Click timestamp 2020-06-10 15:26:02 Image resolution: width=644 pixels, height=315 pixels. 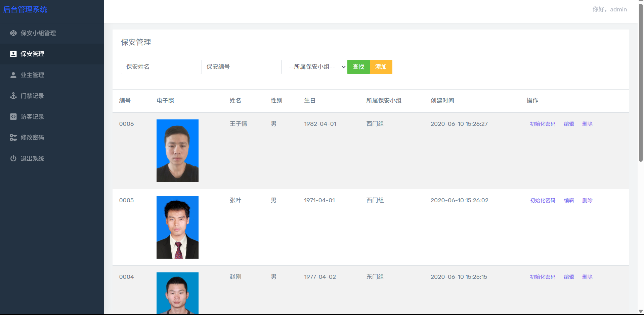[x=460, y=200]
